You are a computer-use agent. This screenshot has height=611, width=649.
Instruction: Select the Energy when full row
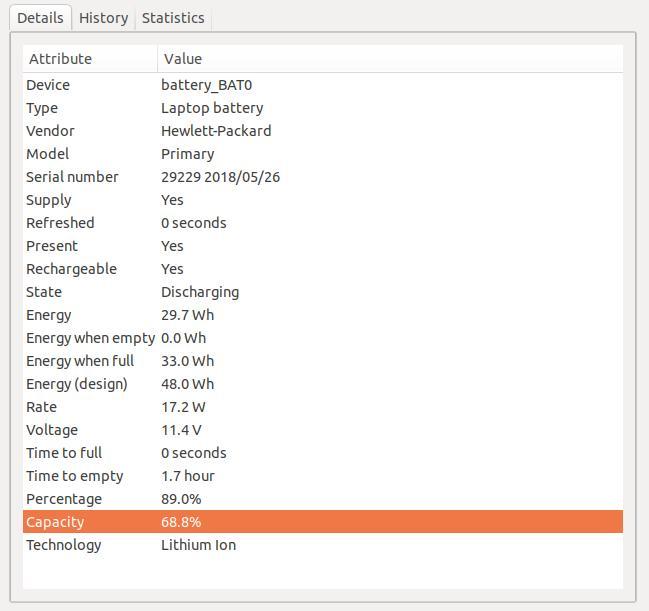coord(323,361)
